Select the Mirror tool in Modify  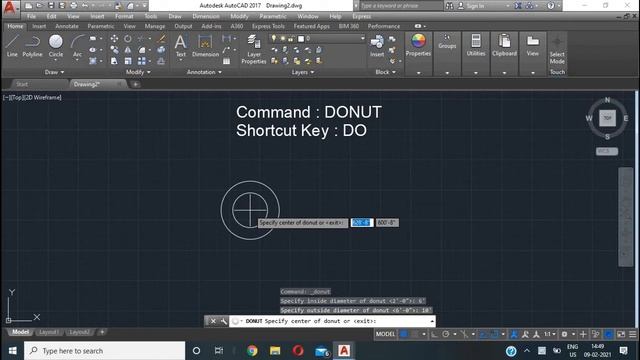[x=128, y=50]
